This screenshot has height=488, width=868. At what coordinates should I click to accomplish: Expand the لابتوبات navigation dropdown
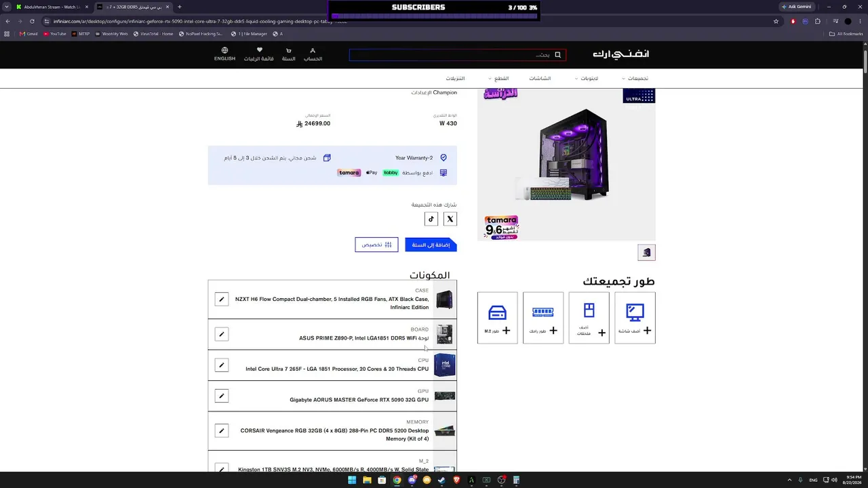pyautogui.click(x=587, y=79)
